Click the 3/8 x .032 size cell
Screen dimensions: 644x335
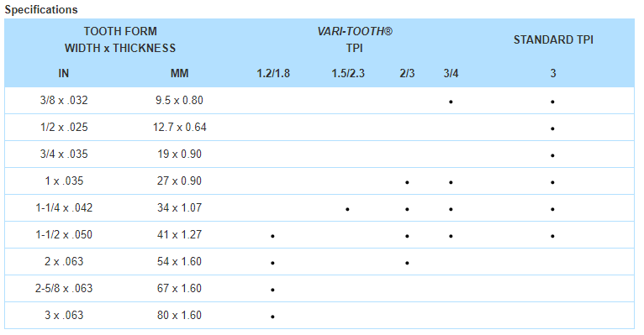(x=64, y=101)
